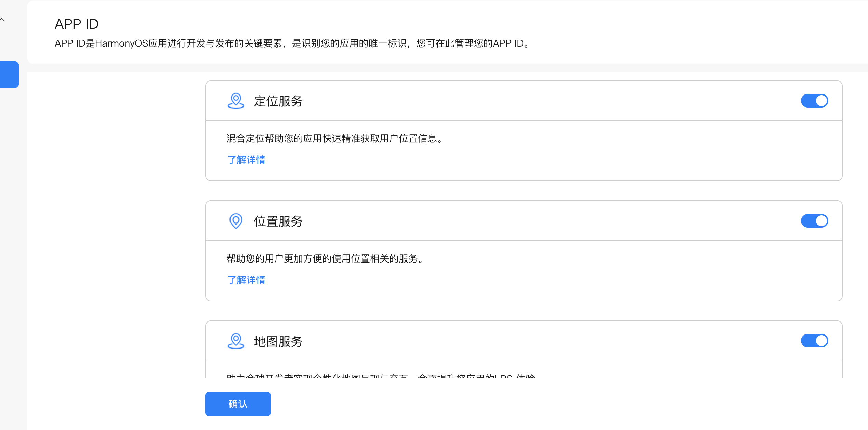This screenshot has width=868, height=430.
Task: Turn off the 位置服务 switch
Action: click(x=814, y=221)
